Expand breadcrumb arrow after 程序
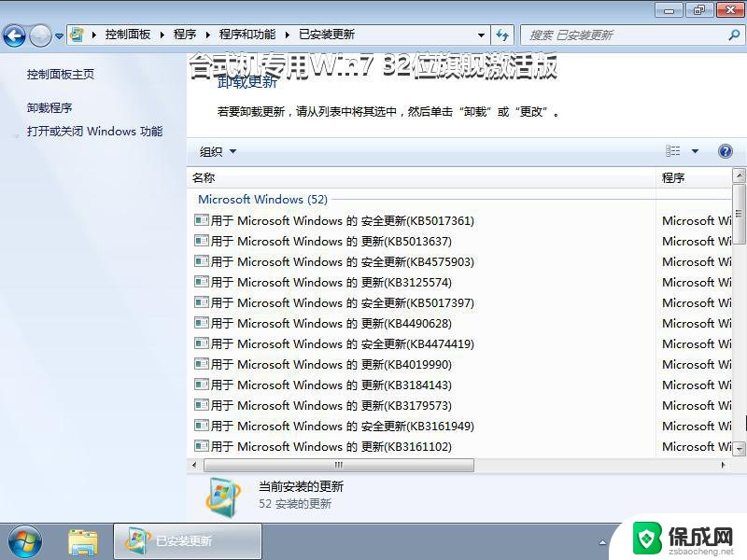The width and height of the screenshot is (747, 560). pos(207,35)
